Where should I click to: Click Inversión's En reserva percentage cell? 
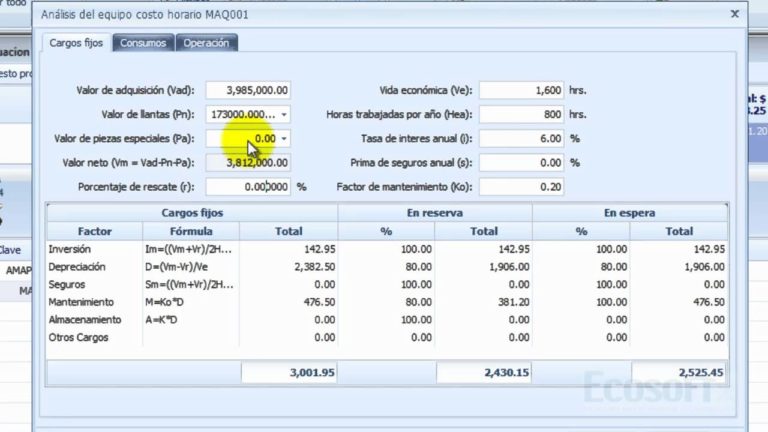386,249
